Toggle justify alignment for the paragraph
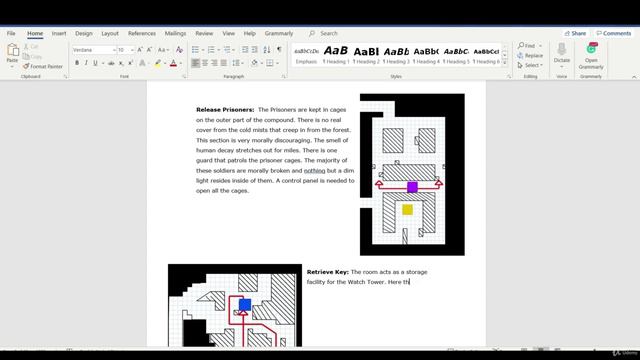Viewport: 640px width, 360px height. tap(224, 63)
